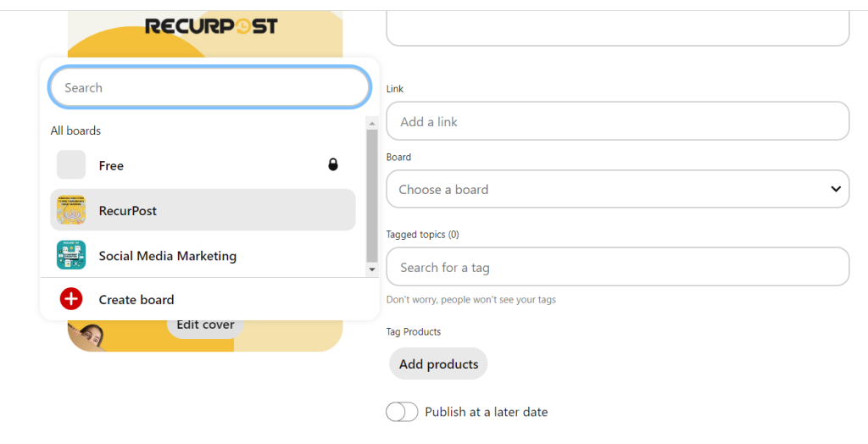Viewport: 868px width, 444px height.
Task: Click the board list scroll up arrow
Action: click(x=372, y=124)
